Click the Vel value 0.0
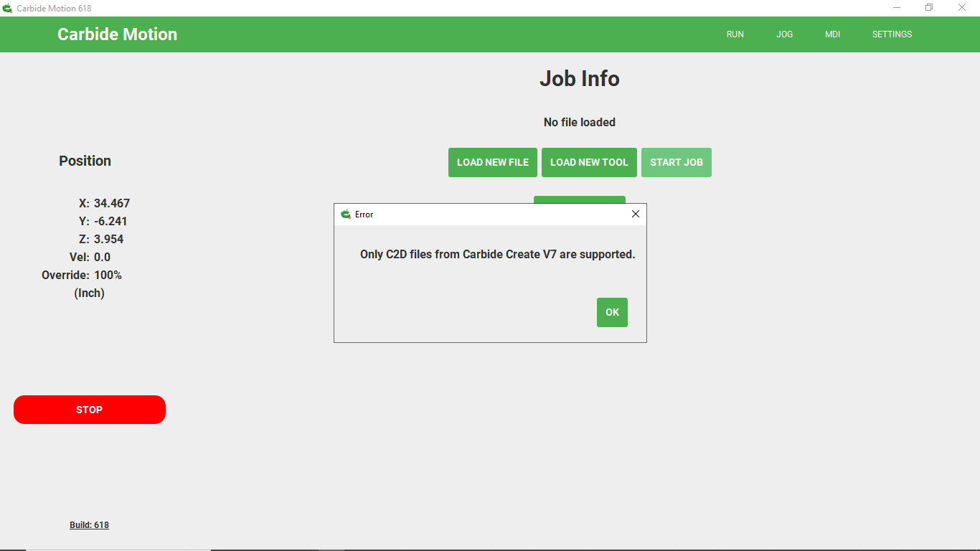Screen dimensions: 980x551 click(x=102, y=257)
